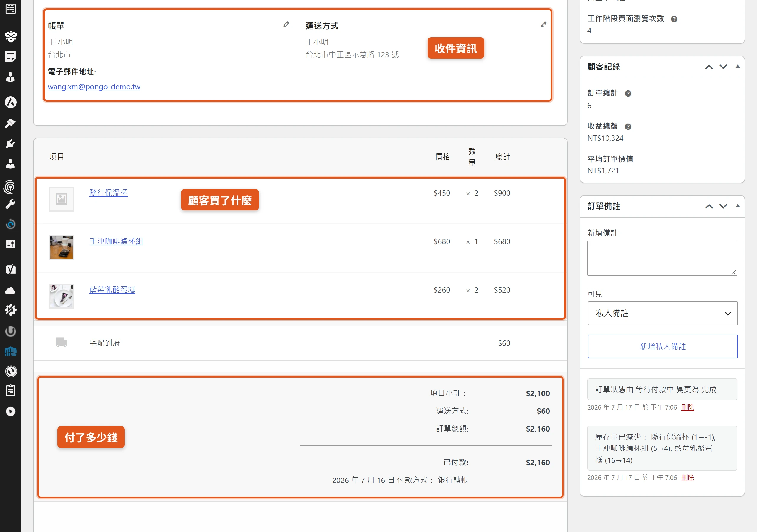The height and width of the screenshot is (532, 757).
Task: Move the 訂單備註 panel up
Action: point(709,206)
